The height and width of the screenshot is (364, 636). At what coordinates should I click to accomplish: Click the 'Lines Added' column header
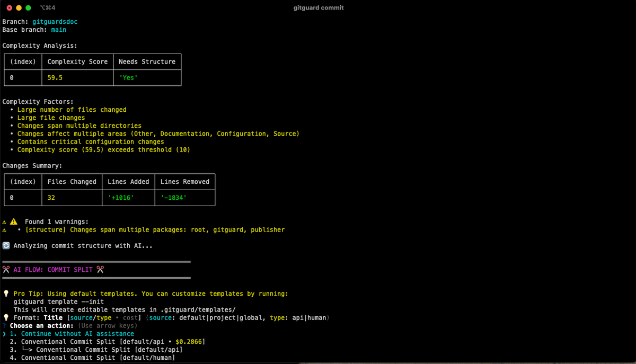[128, 182]
